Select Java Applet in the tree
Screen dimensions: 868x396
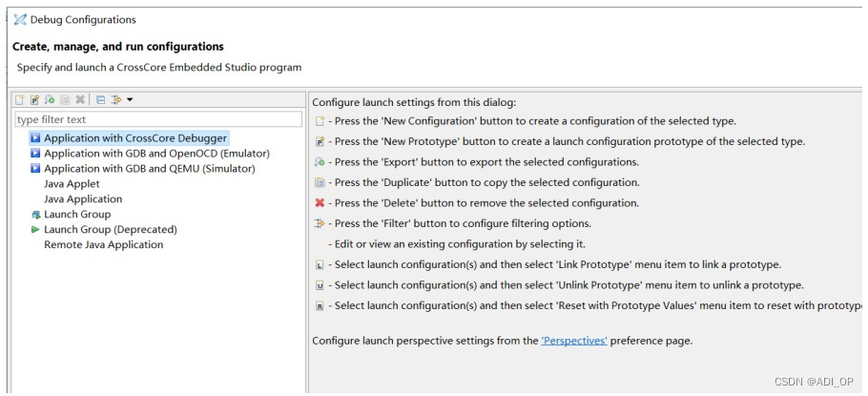[x=72, y=183]
